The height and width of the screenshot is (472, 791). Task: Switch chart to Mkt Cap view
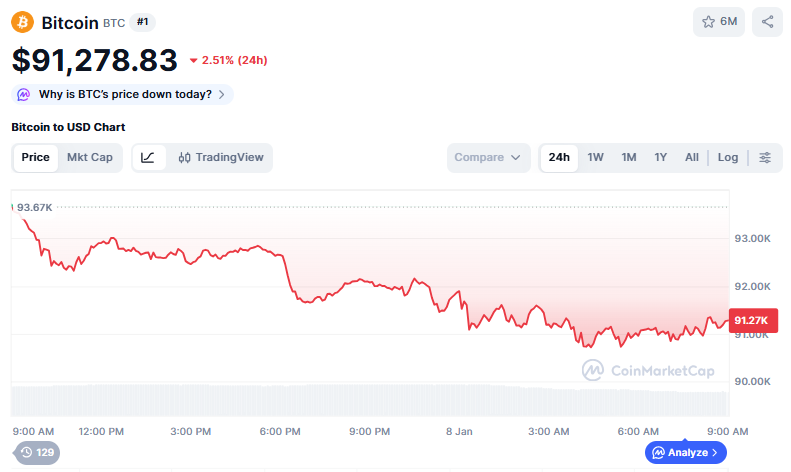[x=90, y=157]
